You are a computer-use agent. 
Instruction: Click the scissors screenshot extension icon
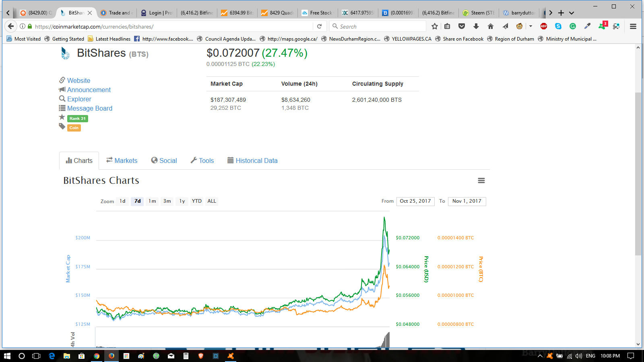click(616, 27)
